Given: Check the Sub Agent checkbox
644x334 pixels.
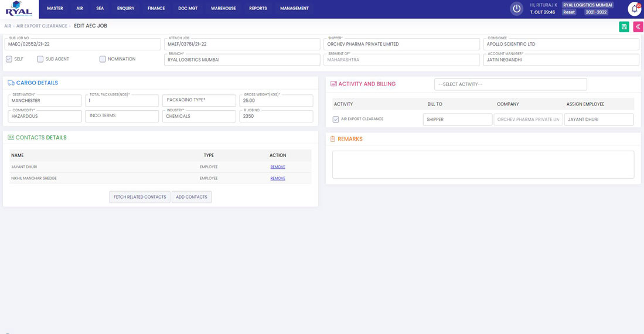Looking at the screenshot, I should pos(40,59).
